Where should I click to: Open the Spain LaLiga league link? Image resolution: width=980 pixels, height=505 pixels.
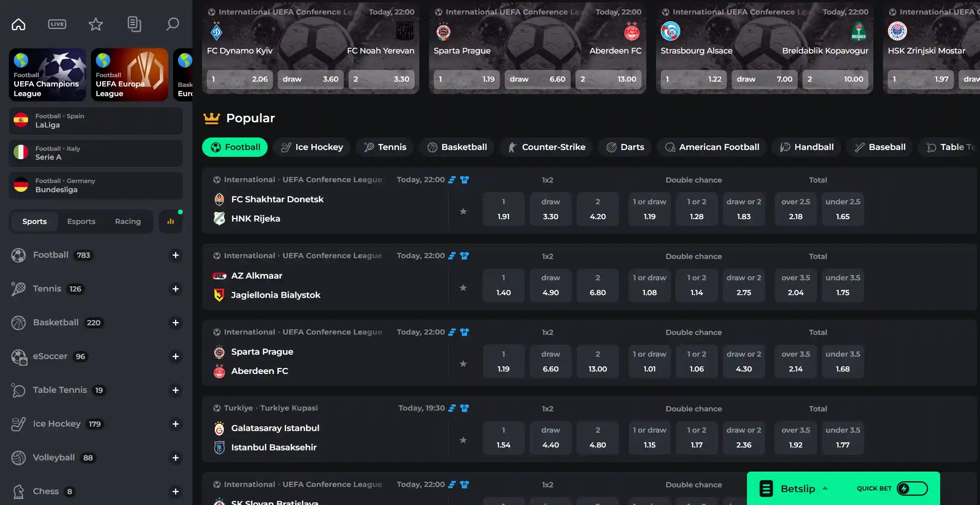95,121
